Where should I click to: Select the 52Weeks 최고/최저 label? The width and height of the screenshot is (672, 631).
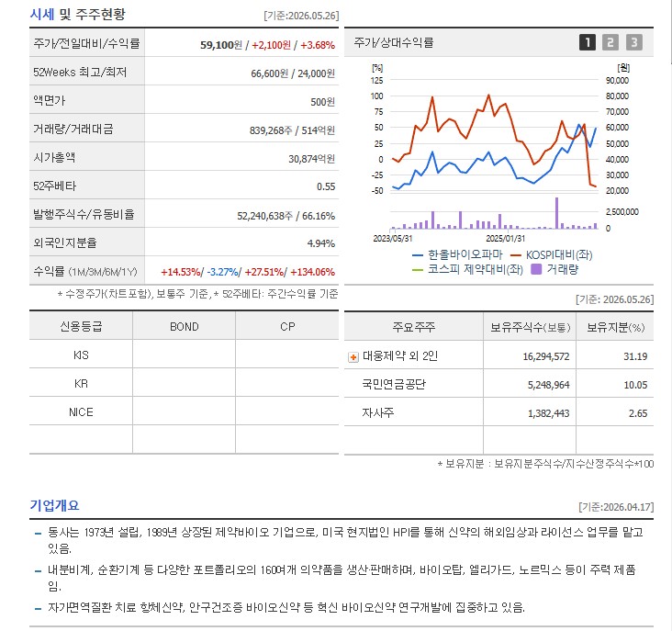pos(80,72)
